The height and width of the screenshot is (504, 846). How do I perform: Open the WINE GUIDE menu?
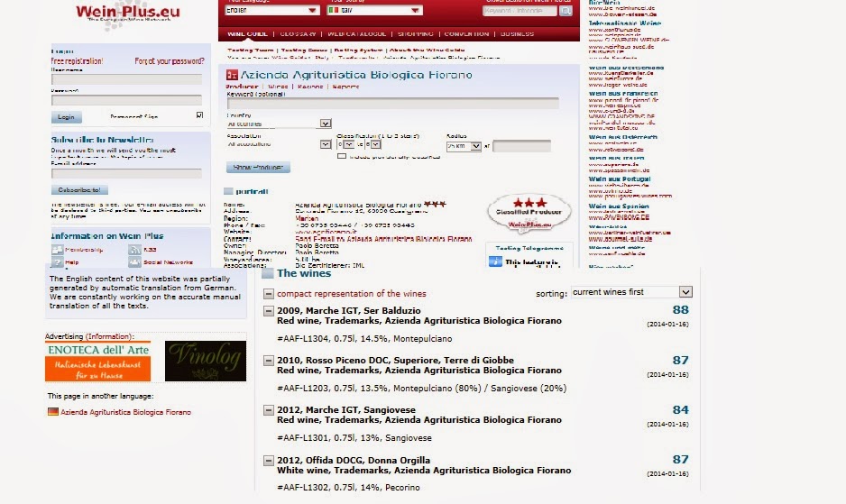247,33
